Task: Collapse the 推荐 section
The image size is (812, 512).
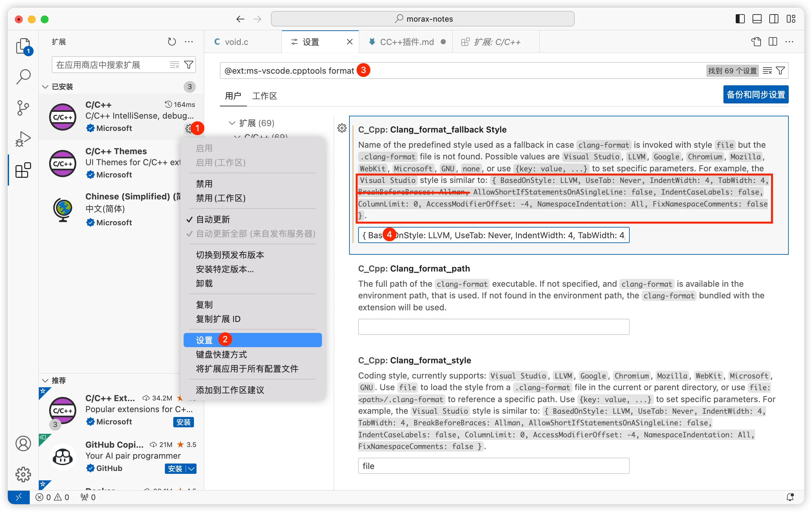Action: pos(45,380)
